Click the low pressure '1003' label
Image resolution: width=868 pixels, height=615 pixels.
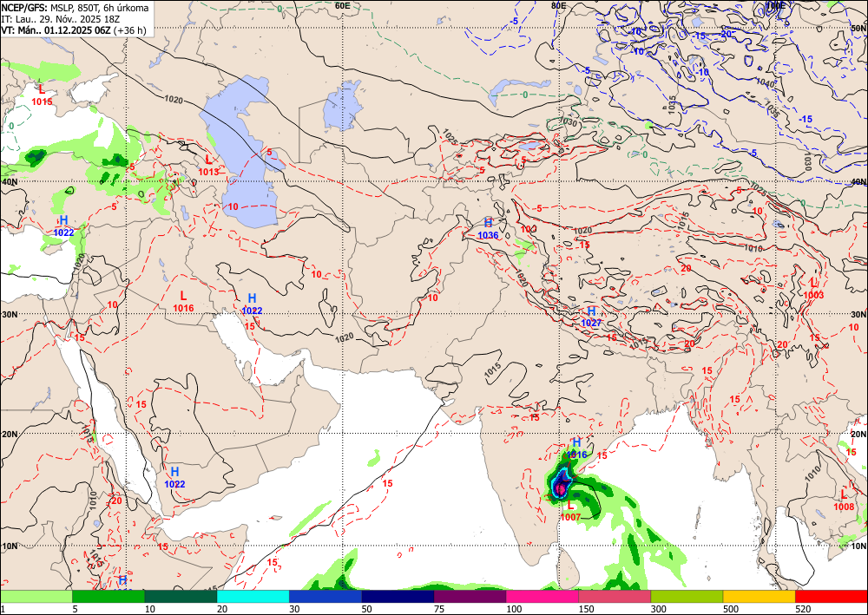point(813,295)
